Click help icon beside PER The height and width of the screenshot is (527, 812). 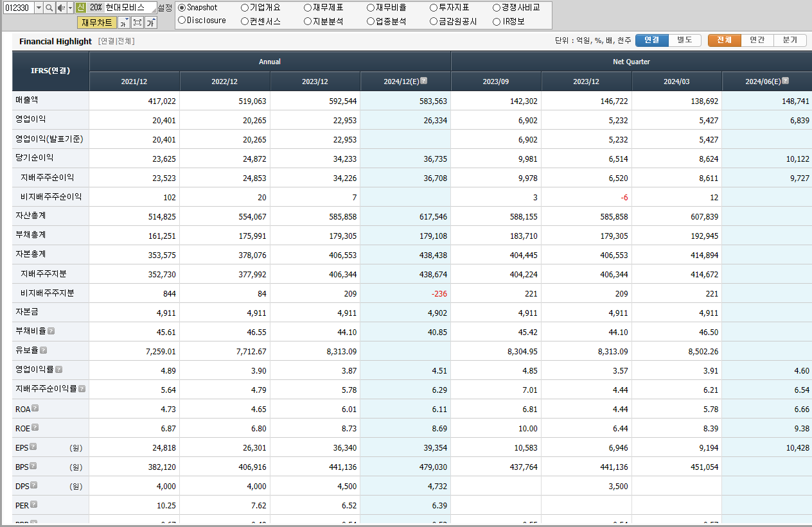click(33, 505)
